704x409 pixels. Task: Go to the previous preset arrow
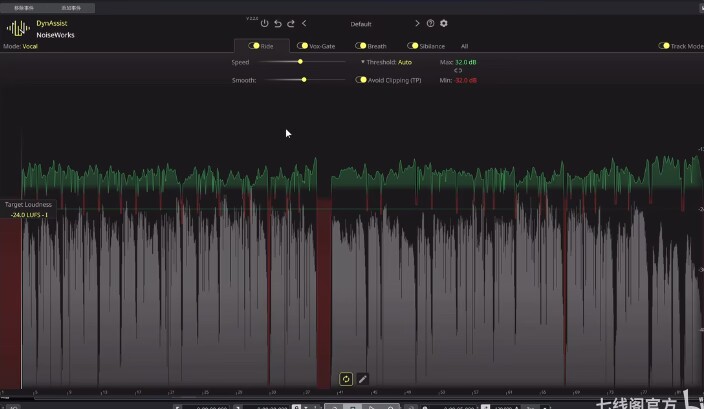(x=304, y=23)
